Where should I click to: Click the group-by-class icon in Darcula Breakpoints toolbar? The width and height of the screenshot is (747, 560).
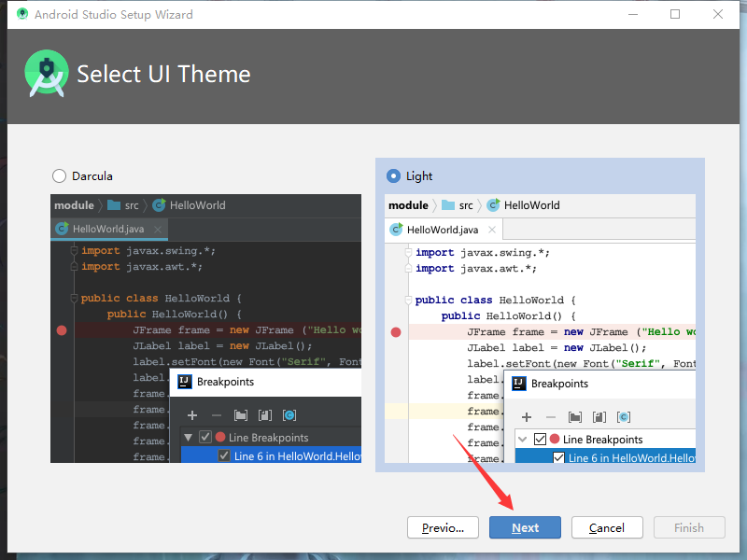coord(289,415)
